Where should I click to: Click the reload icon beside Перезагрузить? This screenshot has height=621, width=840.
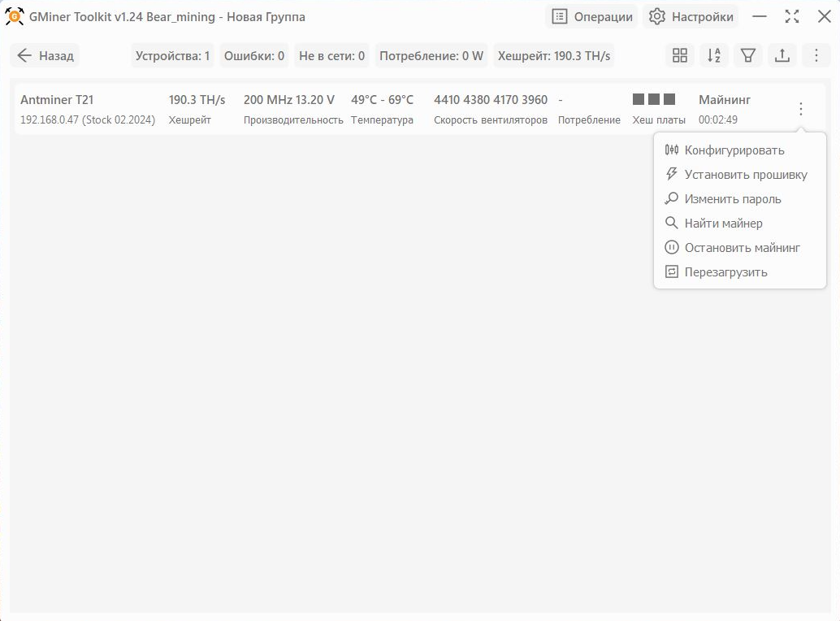pyautogui.click(x=671, y=271)
